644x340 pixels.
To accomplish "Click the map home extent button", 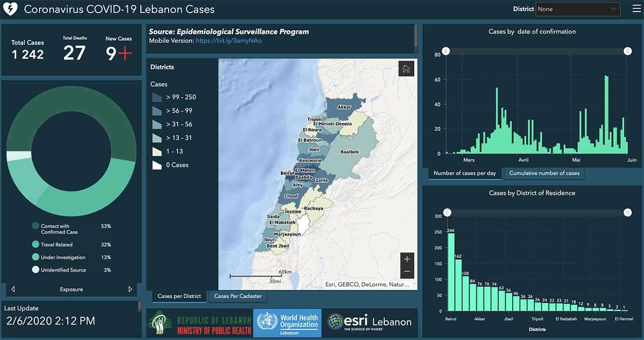I will pyautogui.click(x=406, y=69).
